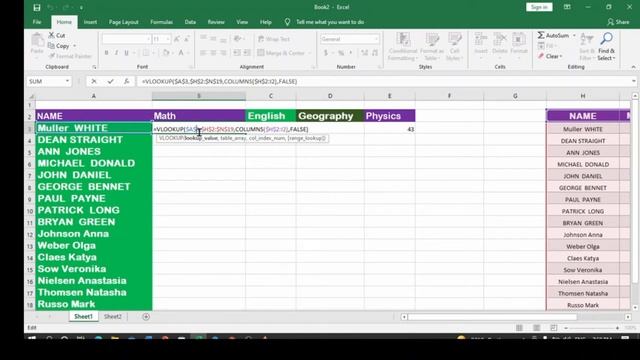
Task: Switch to the Data tab
Action: pyautogui.click(x=190, y=22)
